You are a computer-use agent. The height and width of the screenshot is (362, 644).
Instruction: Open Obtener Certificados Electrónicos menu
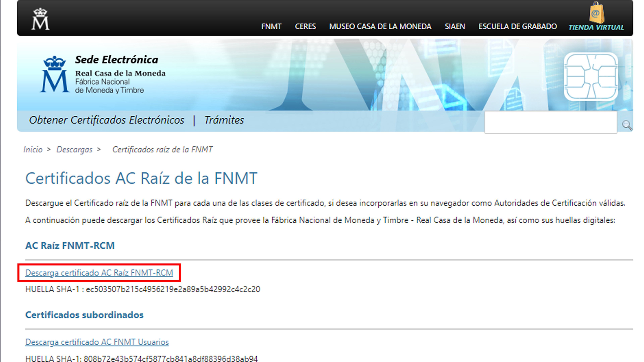(106, 120)
